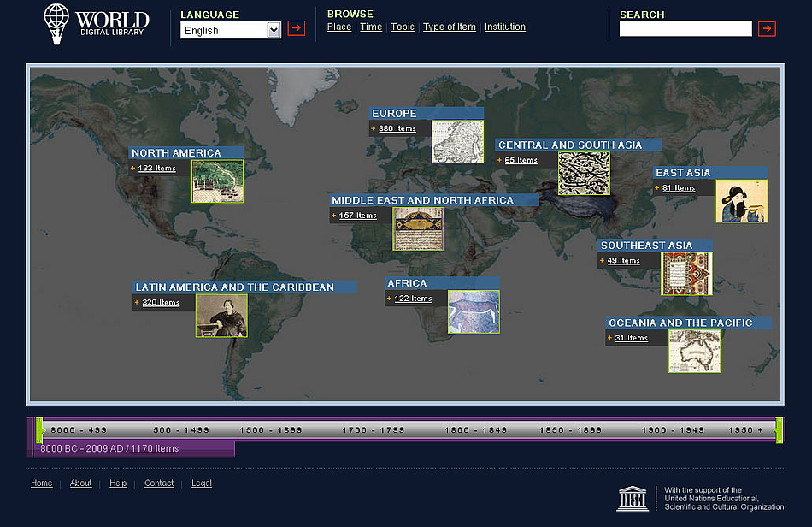This screenshot has width=812, height=527.
Task: Expand the plus icon beside 31 Items
Action: [609, 337]
